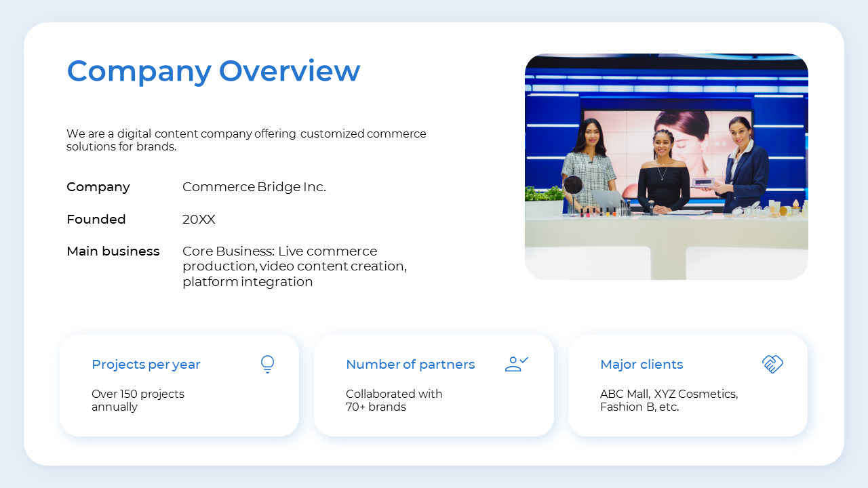
Task: Select the Company Overview title
Action: (214, 71)
